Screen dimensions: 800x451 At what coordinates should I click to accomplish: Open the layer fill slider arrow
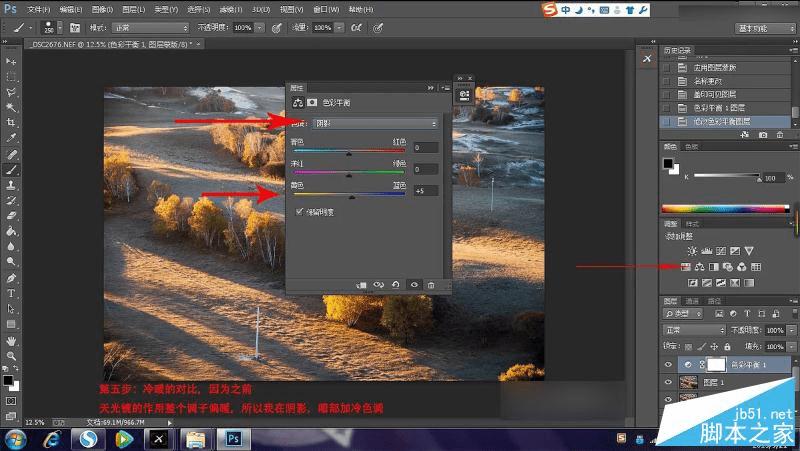pyautogui.click(x=791, y=346)
